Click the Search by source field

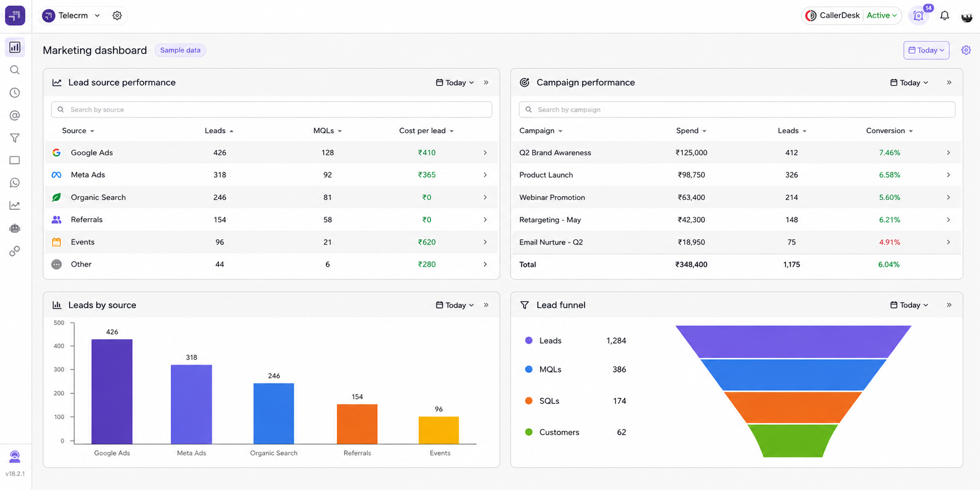click(271, 109)
